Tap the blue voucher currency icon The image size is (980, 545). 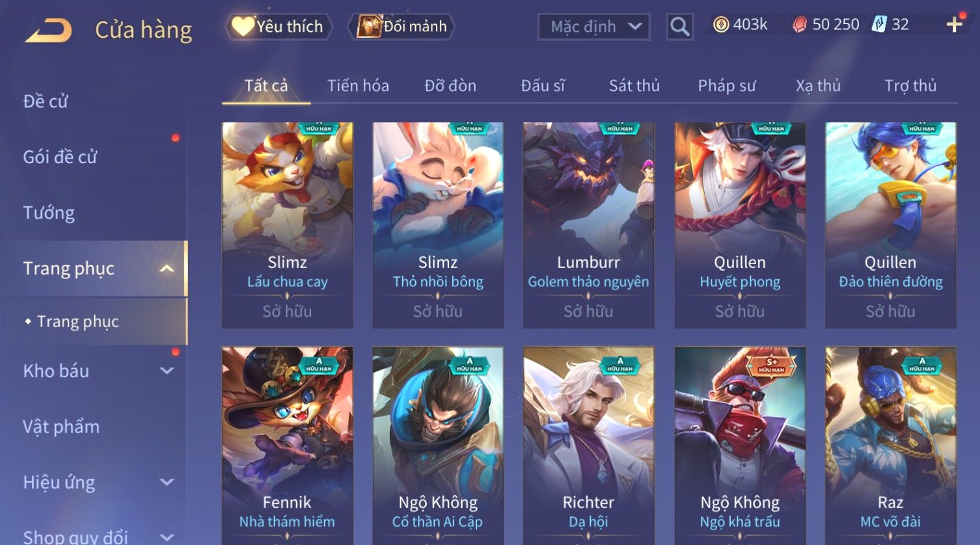coord(879,25)
